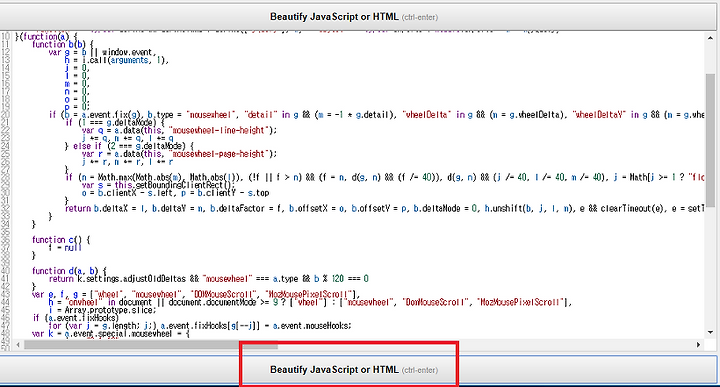Viewport: 720px width, 387px height.
Task: Click the line 'var k = a.event.special.mousewheel'
Action: (111, 334)
